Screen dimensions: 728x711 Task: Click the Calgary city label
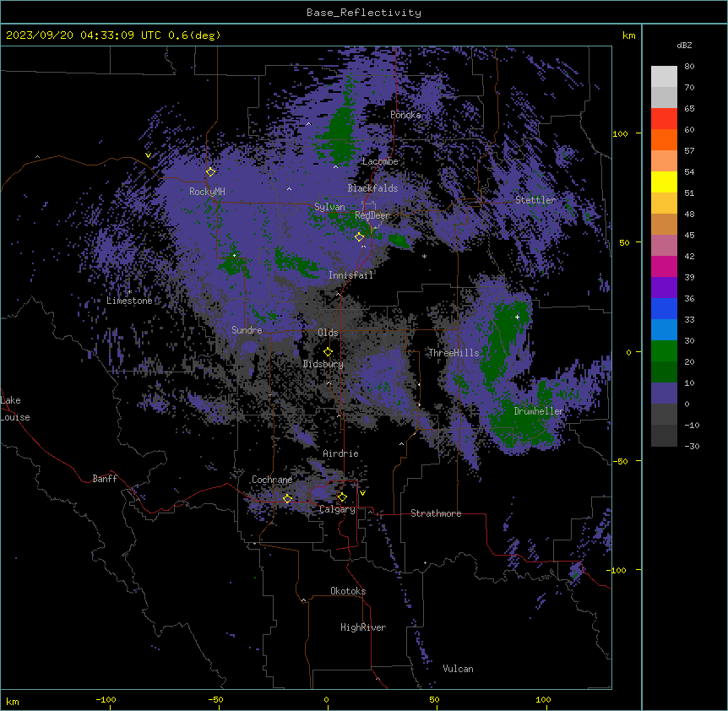337,509
